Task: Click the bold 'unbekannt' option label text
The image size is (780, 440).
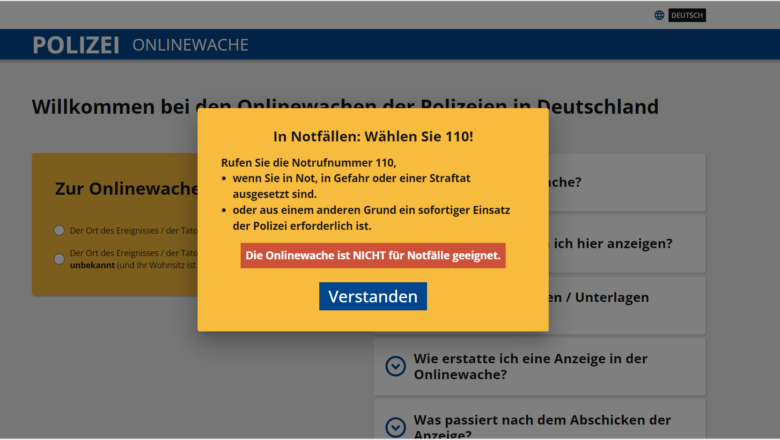Action: (x=91, y=266)
